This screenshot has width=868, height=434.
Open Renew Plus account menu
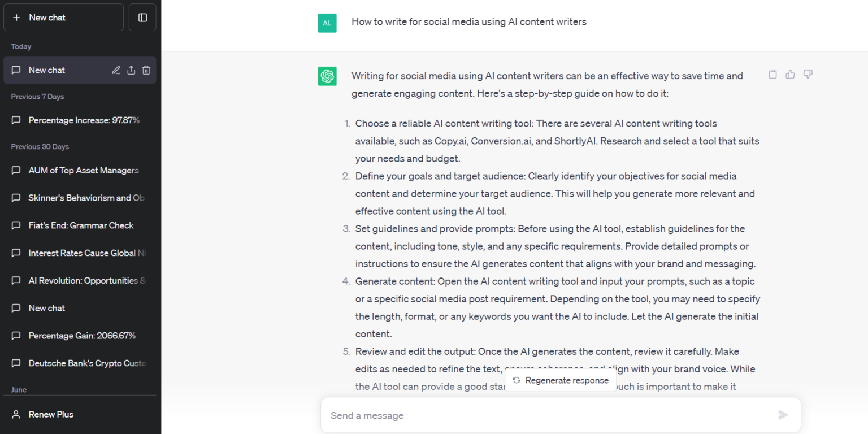click(x=51, y=414)
